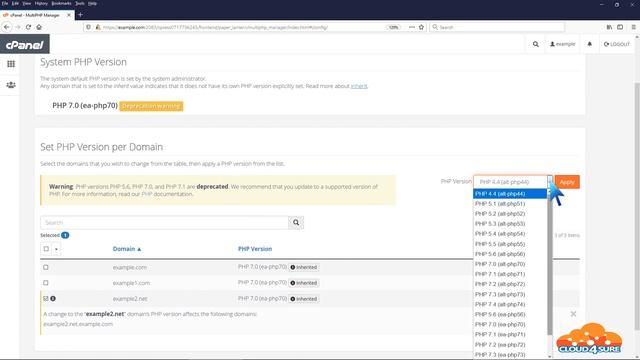Click info icon next to example2.net checkbox
Screen dimensions: 640x360
[x=53, y=299]
